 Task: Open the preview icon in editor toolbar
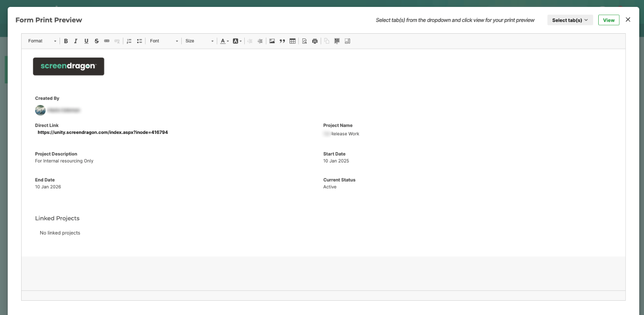coord(304,41)
